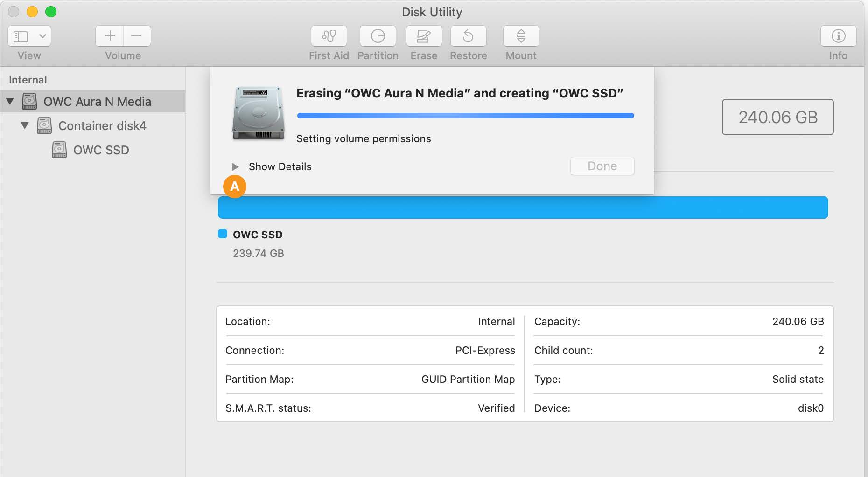868x477 pixels.
Task: Remove a volume with the minus button
Action: (x=136, y=36)
